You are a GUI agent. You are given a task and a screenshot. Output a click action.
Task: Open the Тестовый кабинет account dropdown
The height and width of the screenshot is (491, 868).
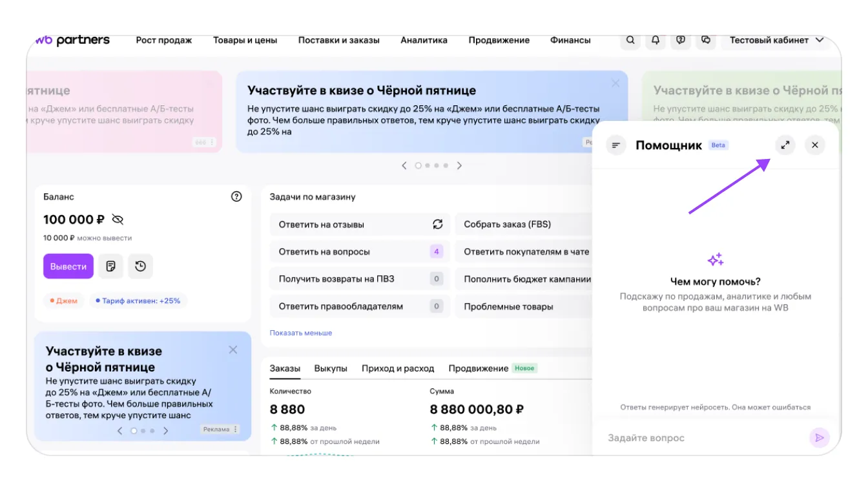[x=776, y=40]
